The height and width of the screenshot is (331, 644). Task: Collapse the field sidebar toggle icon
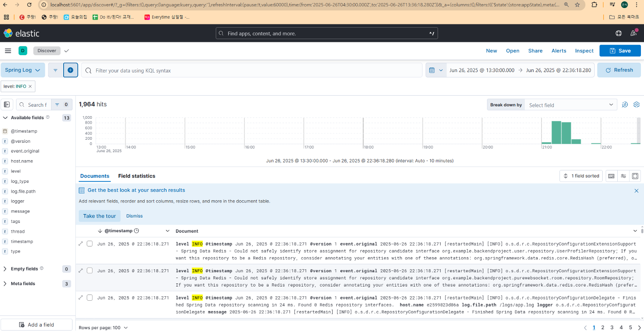coord(7,105)
